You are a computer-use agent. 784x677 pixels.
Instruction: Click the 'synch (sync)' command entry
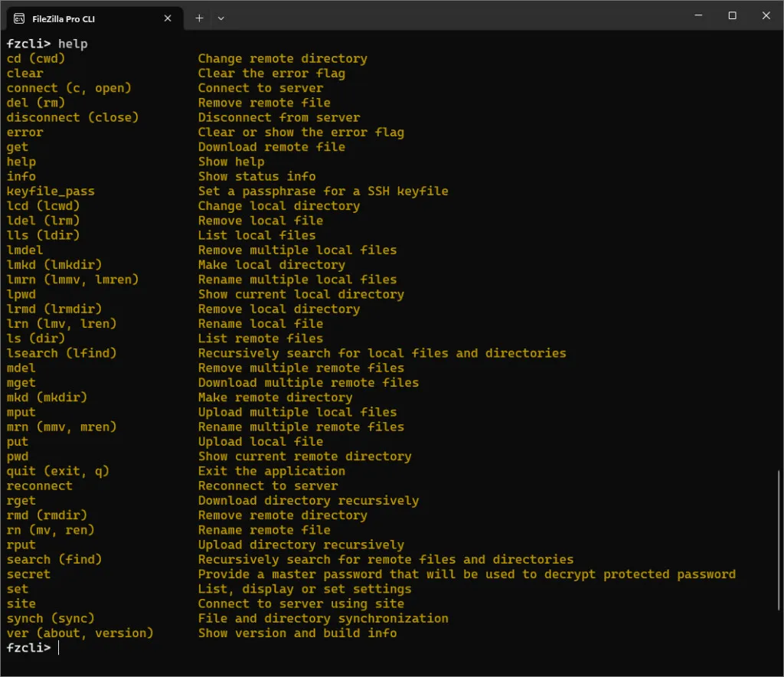(x=51, y=619)
